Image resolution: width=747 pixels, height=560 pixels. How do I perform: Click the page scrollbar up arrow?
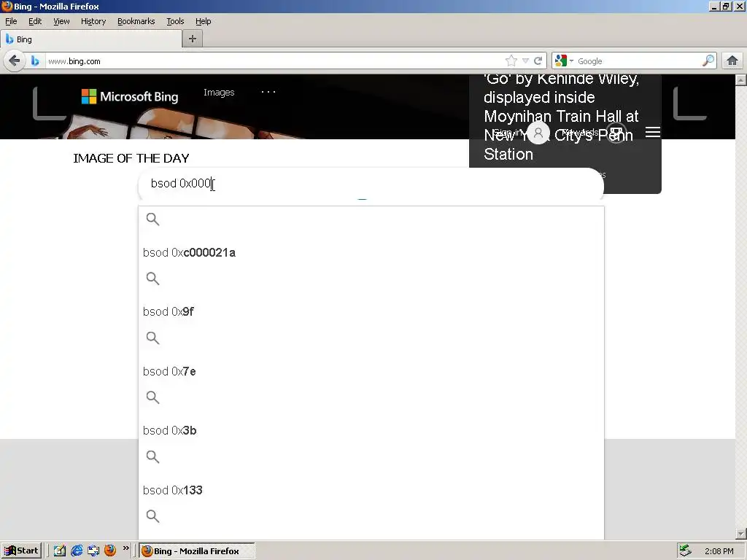click(741, 80)
